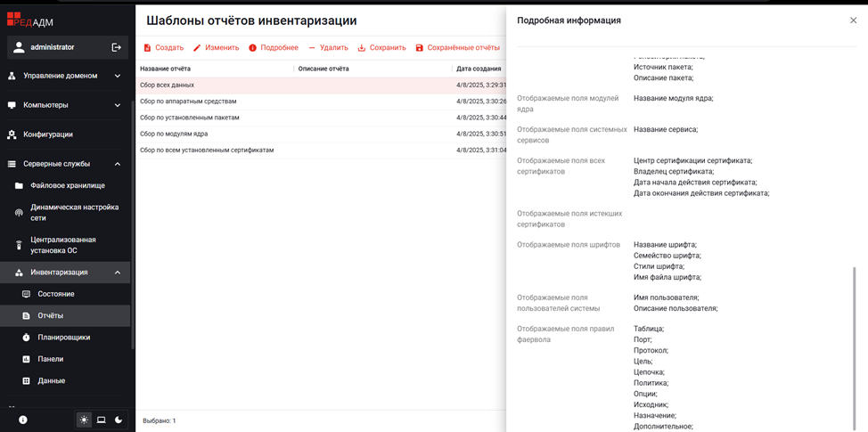Image resolution: width=868 pixels, height=432 pixels.
Task: Open the Планировщики menu item
Action: pyautogui.click(x=65, y=337)
